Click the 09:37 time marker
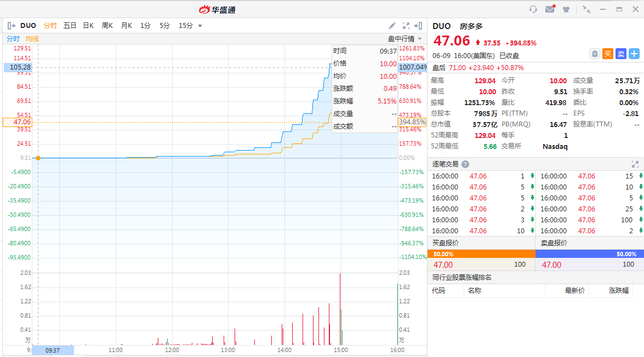This screenshot has width=644, height=357. point(53,350)
